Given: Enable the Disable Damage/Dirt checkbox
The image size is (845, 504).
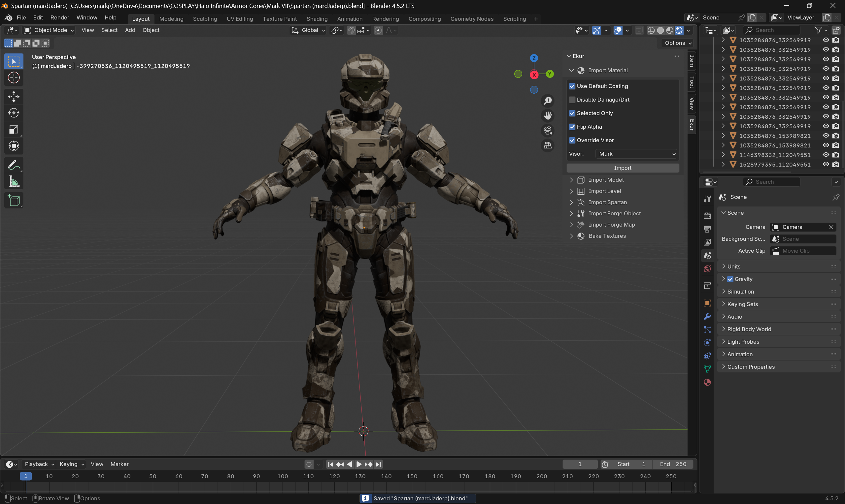Looking at the screenshot, I should click(x=572, y=100).
